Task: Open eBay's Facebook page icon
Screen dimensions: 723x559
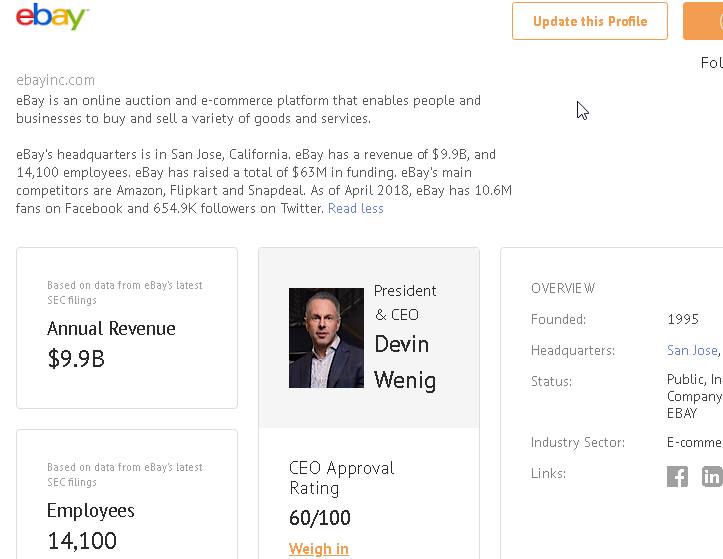Action: point(677,477)
